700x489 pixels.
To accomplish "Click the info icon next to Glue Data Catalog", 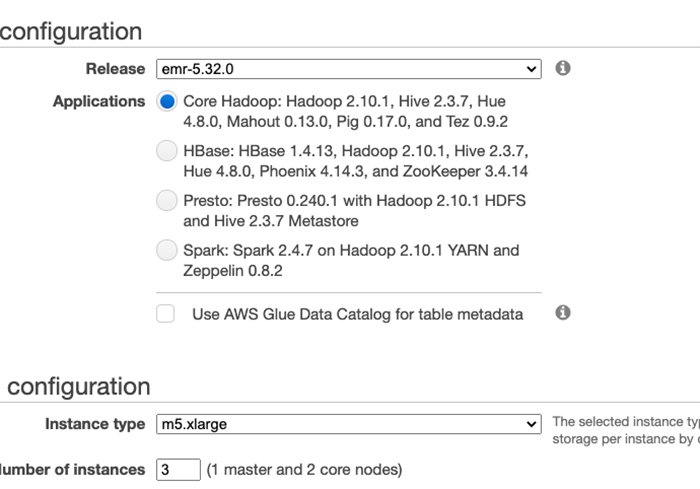I will (563, 313).
